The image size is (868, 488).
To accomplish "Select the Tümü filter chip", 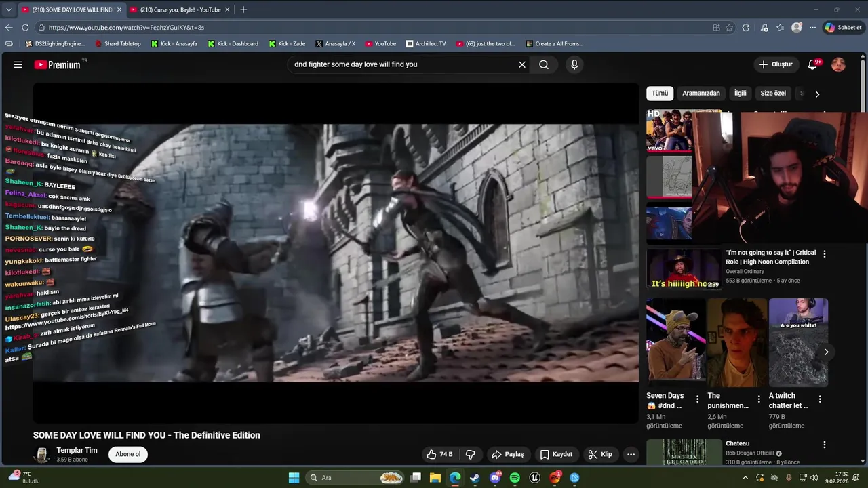I will click(660, 94).
